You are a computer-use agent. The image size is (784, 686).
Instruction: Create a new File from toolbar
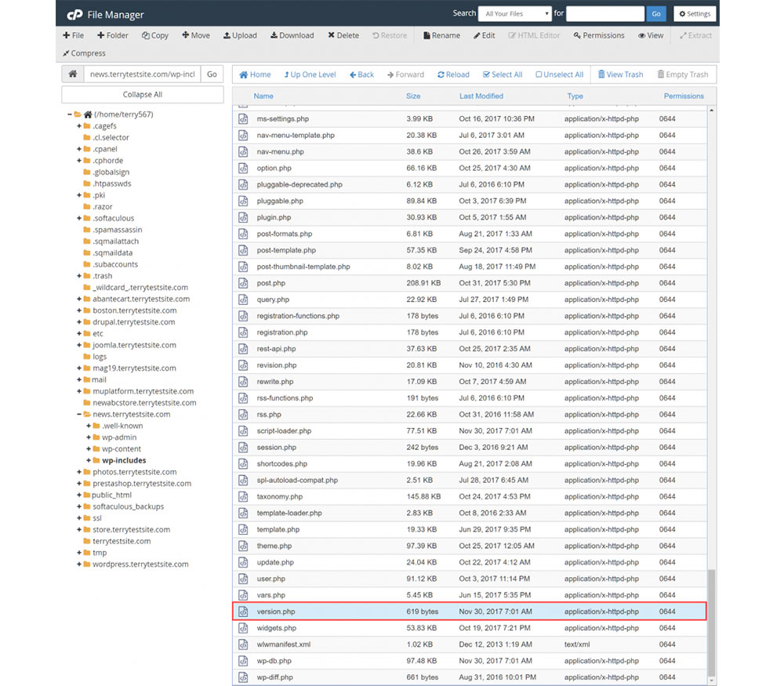[x=73, y=35]
